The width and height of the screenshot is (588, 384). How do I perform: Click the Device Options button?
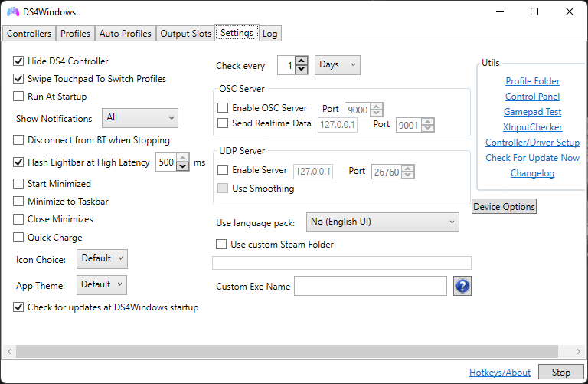pos(504,206)
